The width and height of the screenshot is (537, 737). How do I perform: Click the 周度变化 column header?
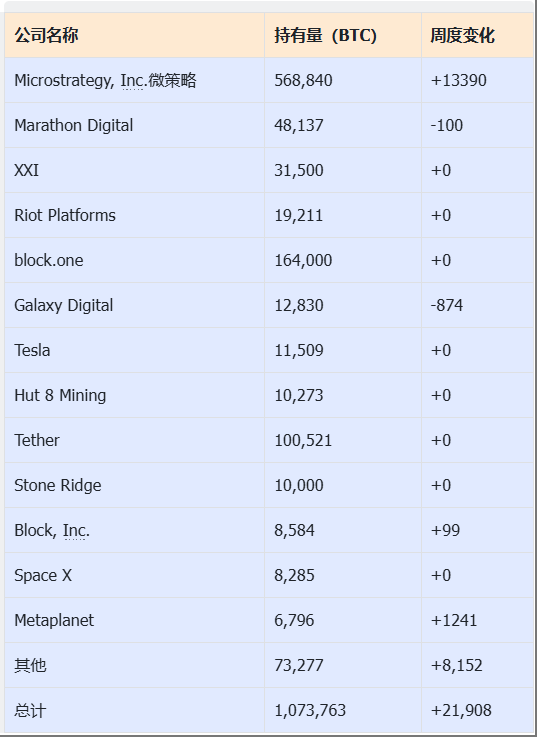462,35
